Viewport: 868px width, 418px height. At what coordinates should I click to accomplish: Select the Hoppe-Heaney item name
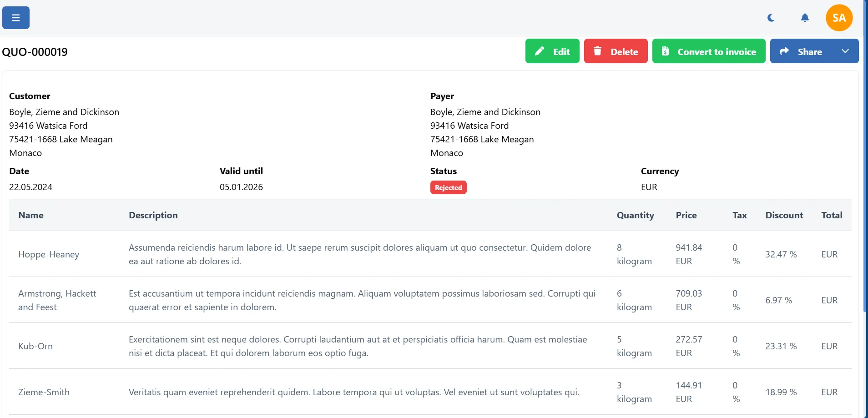[x=49, y=254]
